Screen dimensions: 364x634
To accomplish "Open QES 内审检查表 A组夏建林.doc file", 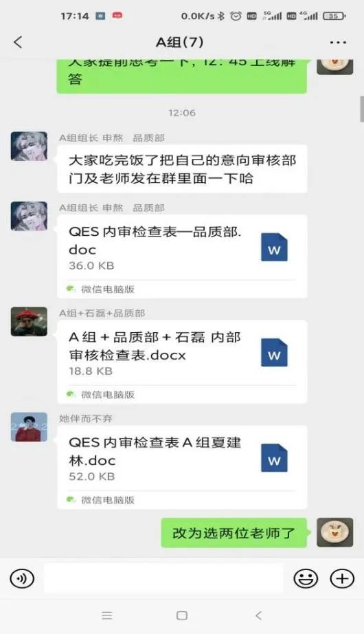I will pyautogui.click(x=182, y=467).
